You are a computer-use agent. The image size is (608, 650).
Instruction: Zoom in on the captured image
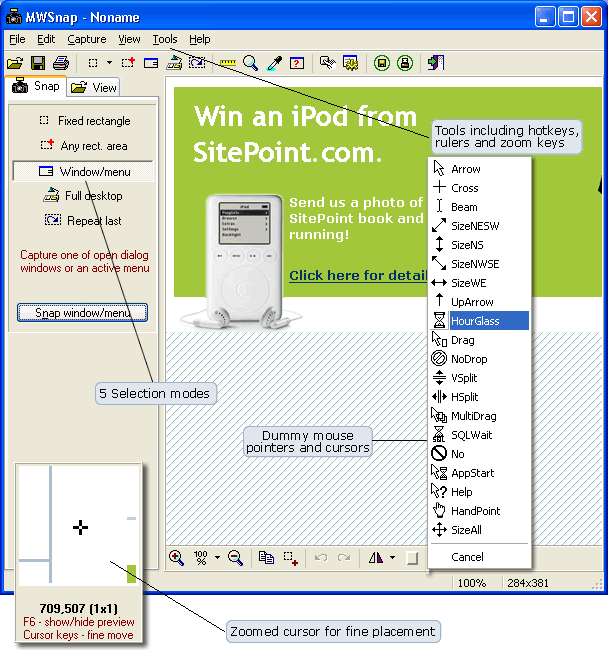click(x=176, y=558)
